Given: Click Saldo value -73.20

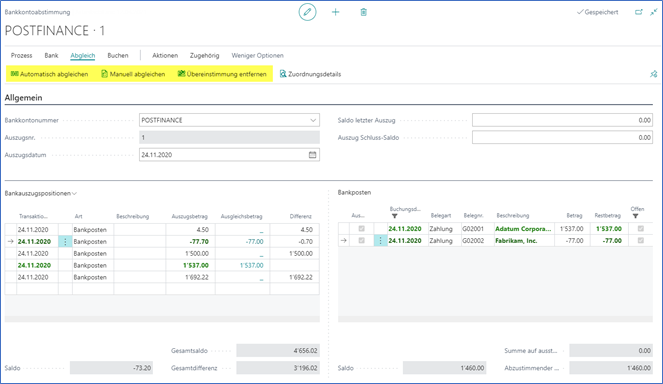Looking at the screenshot, I should tap(111, 368).
